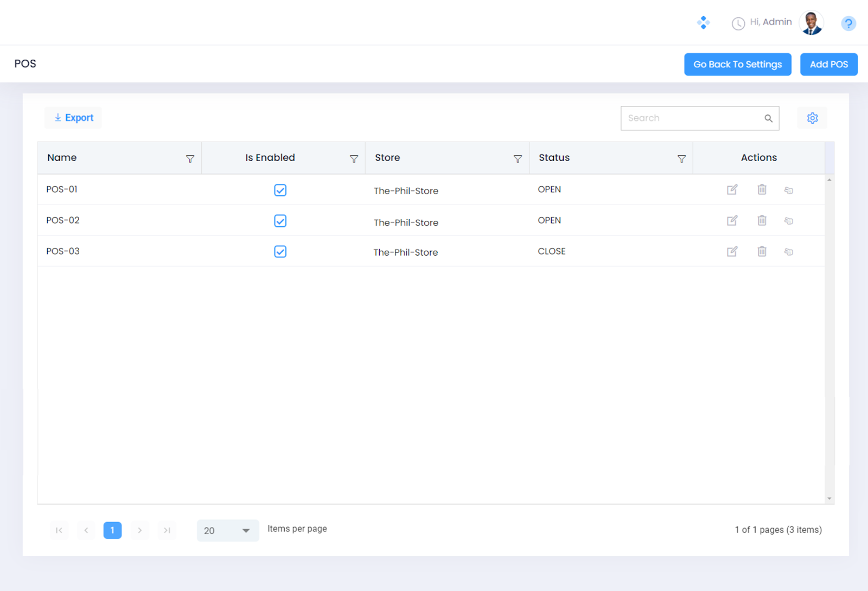Sort by the Store column header
868x591 pixels.
[x=387, y=158]
